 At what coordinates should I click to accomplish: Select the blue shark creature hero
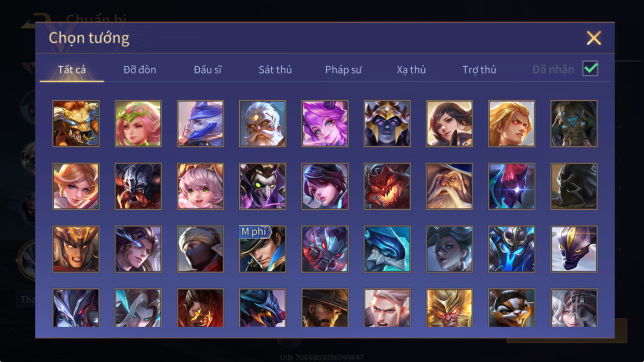point(387,249)
